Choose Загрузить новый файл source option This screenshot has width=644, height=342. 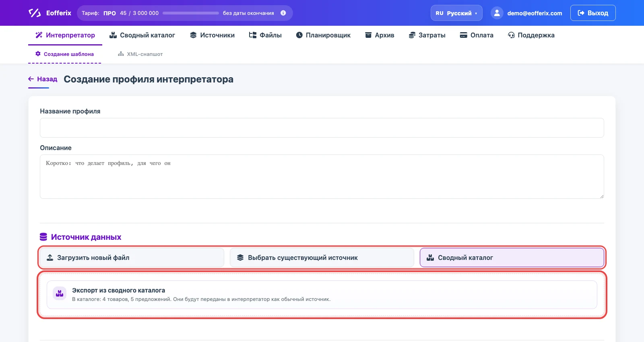tap(132, 258)
